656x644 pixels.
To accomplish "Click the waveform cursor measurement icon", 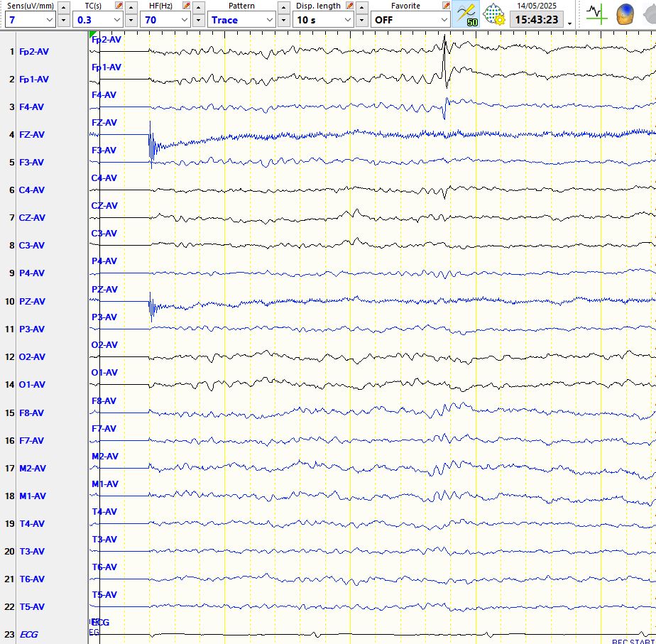I will pyautogui.click(x=596, y=14).
